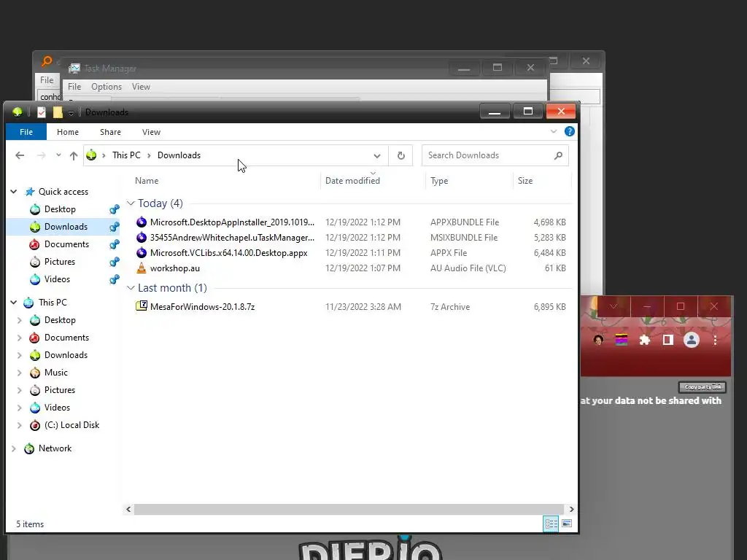
Task: Collapse Quick access tree node
Action: tap(14, 192)
